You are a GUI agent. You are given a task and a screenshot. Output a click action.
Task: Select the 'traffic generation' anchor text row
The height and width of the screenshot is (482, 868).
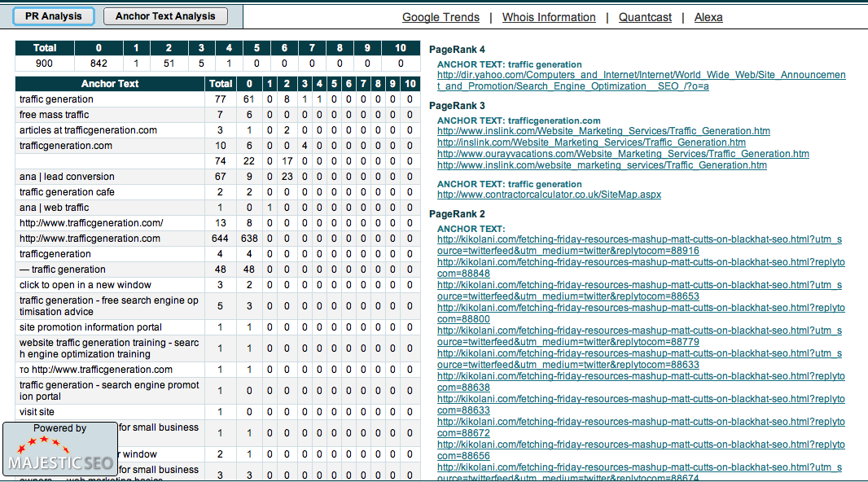click(x=56, y=99)
